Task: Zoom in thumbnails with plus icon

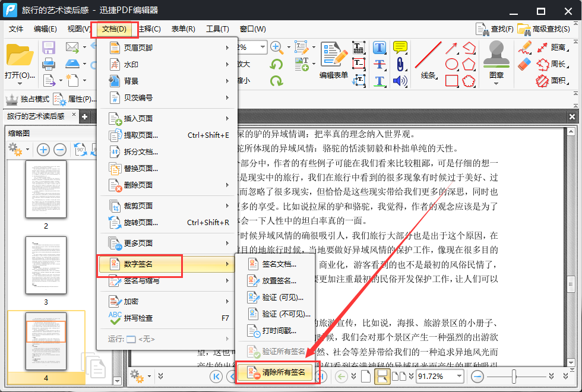Action: pyautogui.click(x=43, y=150)
